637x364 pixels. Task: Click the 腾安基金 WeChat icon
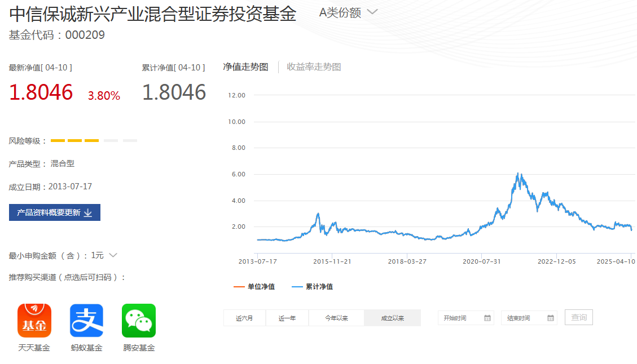(x=139, y=320)
